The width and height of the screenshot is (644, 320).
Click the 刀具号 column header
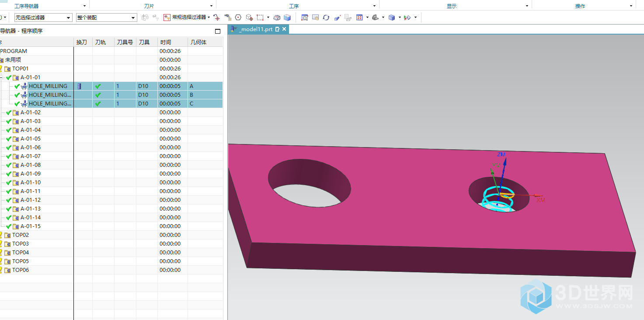point(125,42)
